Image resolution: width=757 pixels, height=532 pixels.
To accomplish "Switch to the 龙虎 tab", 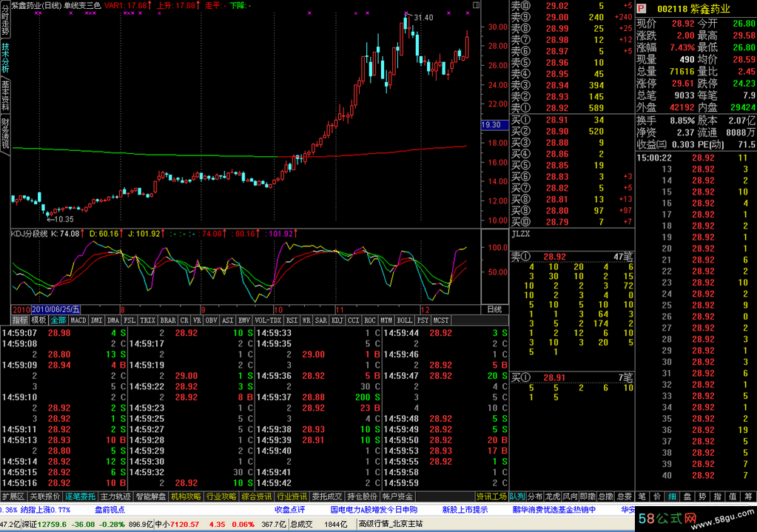I will [553, 496].
